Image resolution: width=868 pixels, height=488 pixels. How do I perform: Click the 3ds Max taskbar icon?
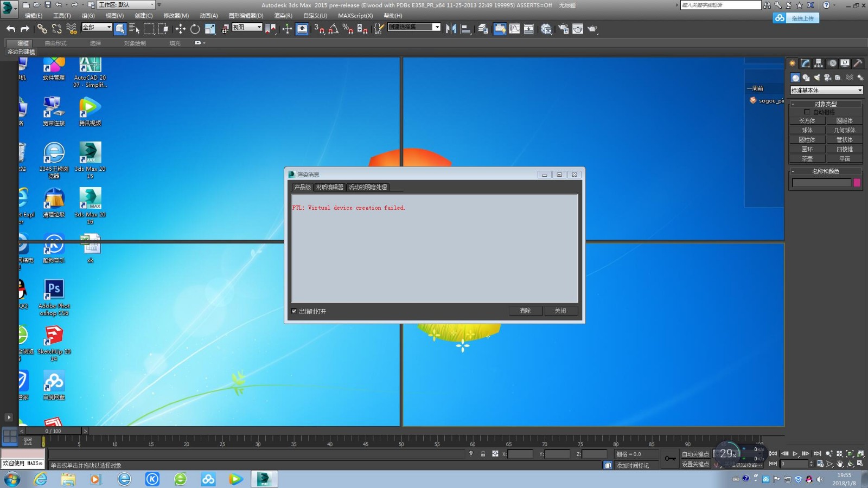tap(264, 479)
